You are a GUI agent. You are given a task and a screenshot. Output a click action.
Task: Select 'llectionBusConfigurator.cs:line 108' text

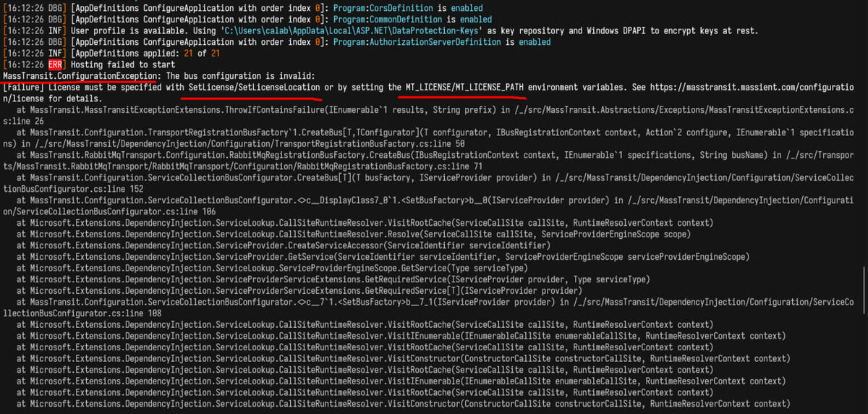point(82,313)
